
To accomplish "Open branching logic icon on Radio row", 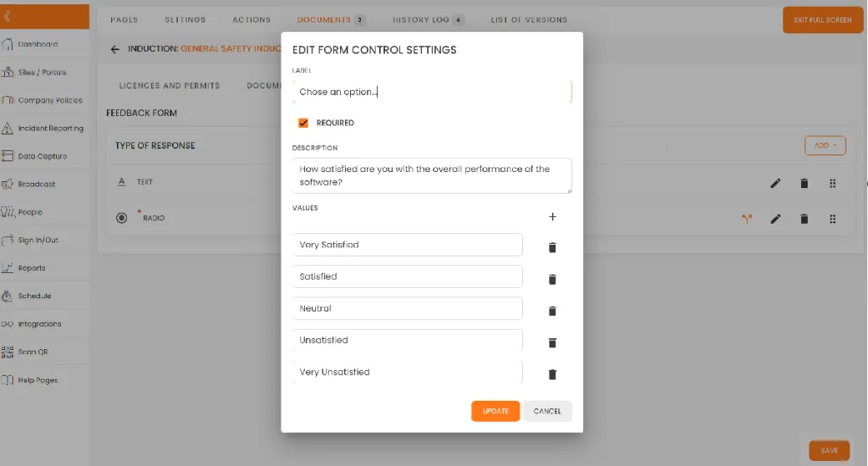I will coord(747,219).
